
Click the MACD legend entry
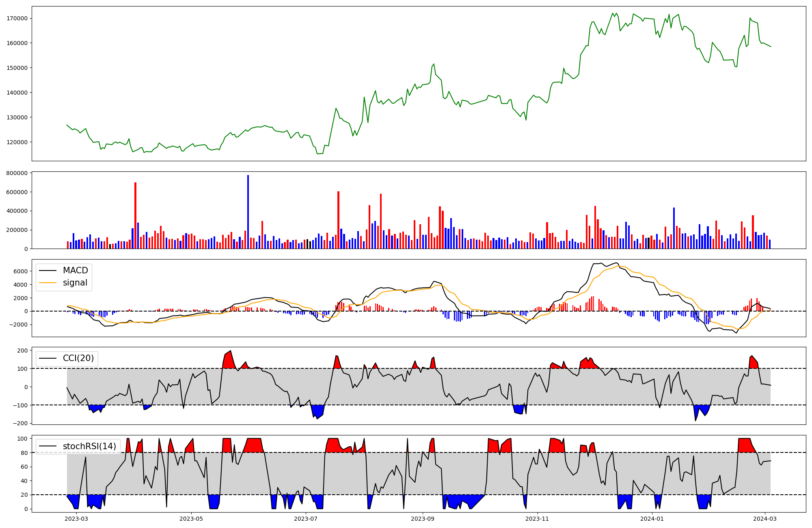[75, 270]
